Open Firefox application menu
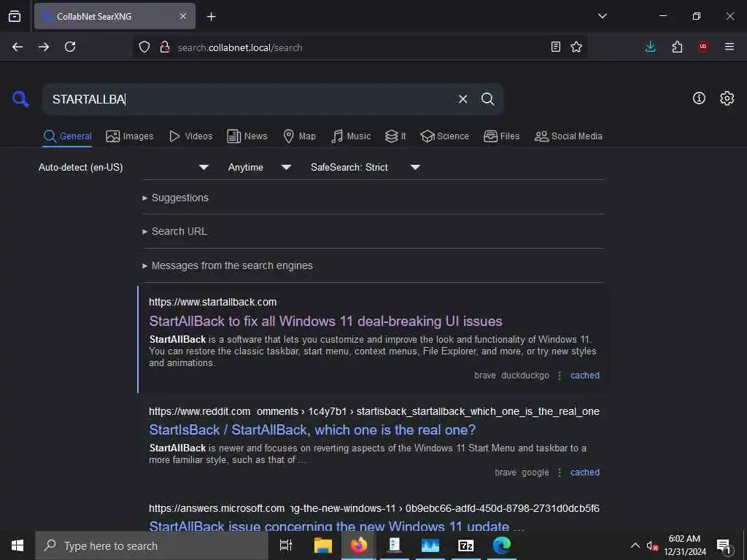 [x=729, y=47]
